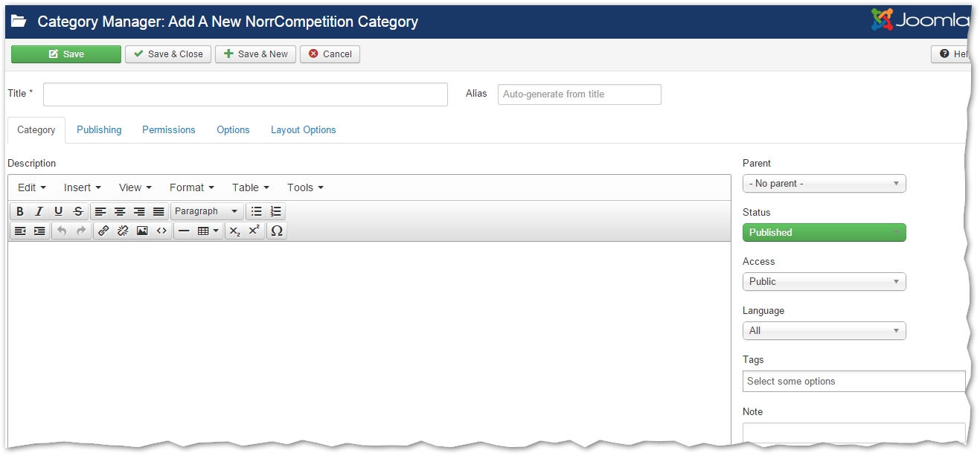Image resolution: width=980 pixels, height=456 pixels.
Task: Open the Access level dropdown
Action: (x=824, y=281)
